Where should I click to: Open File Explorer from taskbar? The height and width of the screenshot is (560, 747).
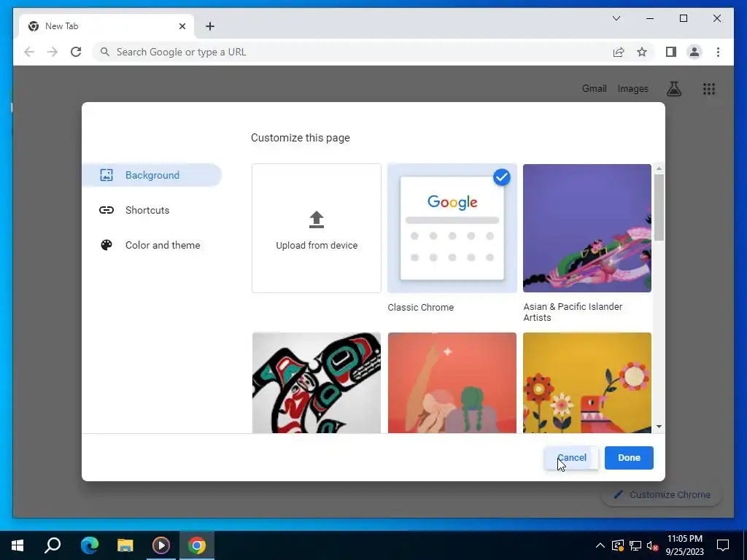tap(125, 545)
